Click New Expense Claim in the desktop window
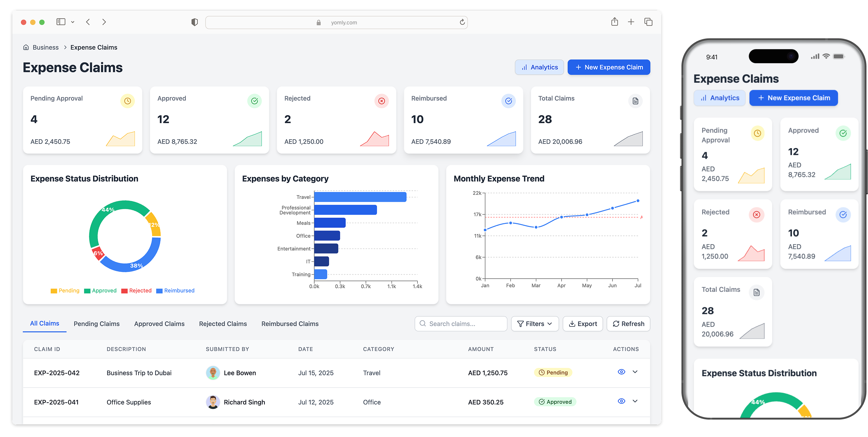 pyautogui.click(x=609, y=67)
